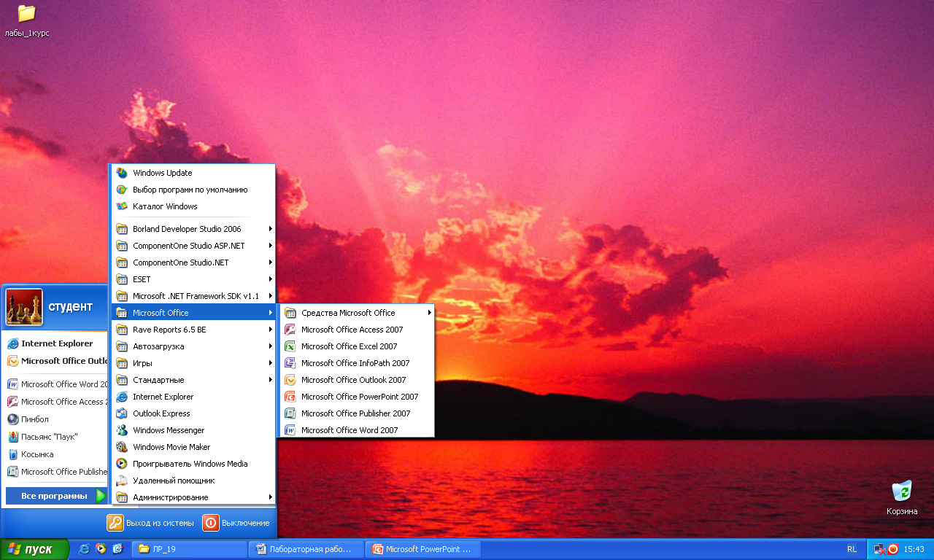This screenshot has height=560, width=934.
Task: Click the Windows Update icon
Action: 122,173
